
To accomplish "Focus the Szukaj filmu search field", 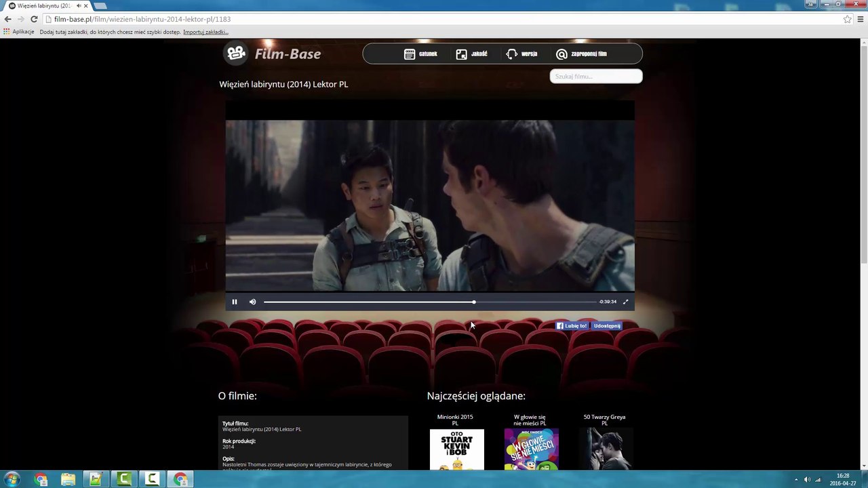I will [596, 76].
